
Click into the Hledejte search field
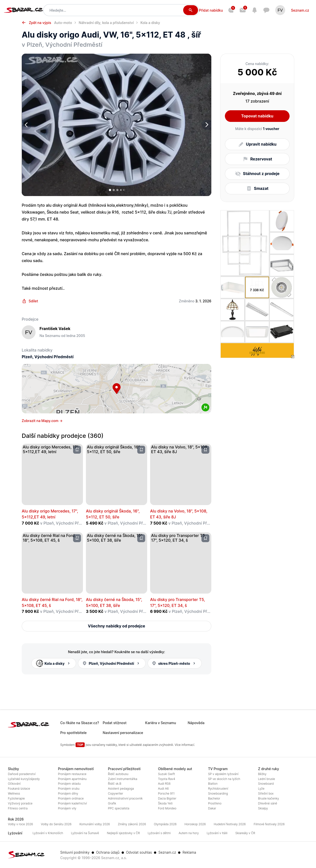(114, 10)
